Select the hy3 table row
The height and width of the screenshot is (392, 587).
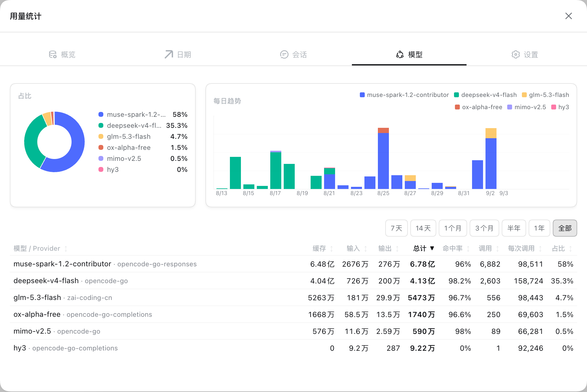pos(293,348)
